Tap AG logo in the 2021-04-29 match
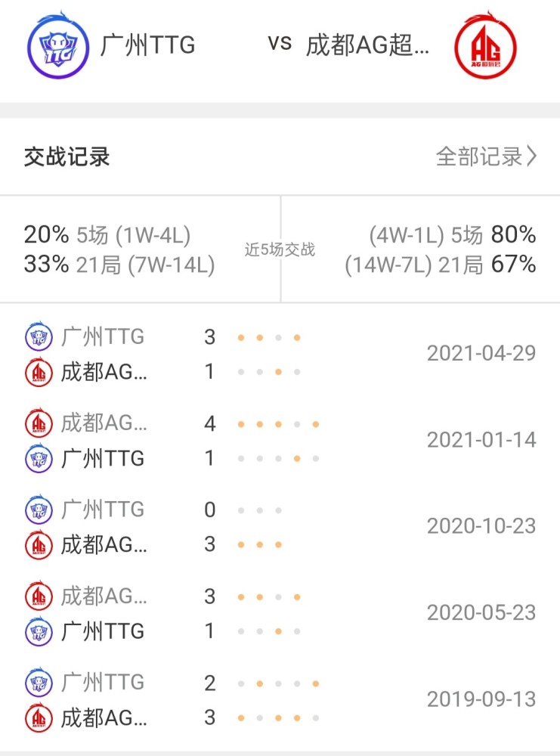Screen dimensions: 560x756 click(39, 372)
